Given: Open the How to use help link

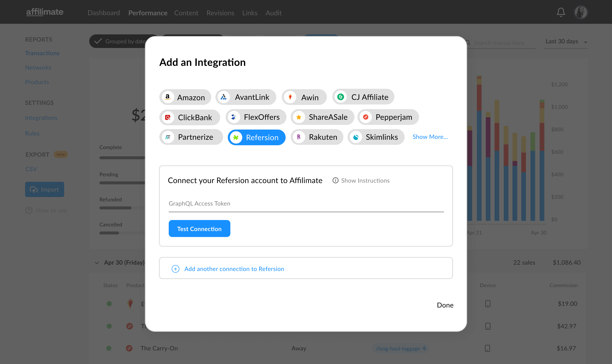Looking at the screenshot, I should coord(46,210).
